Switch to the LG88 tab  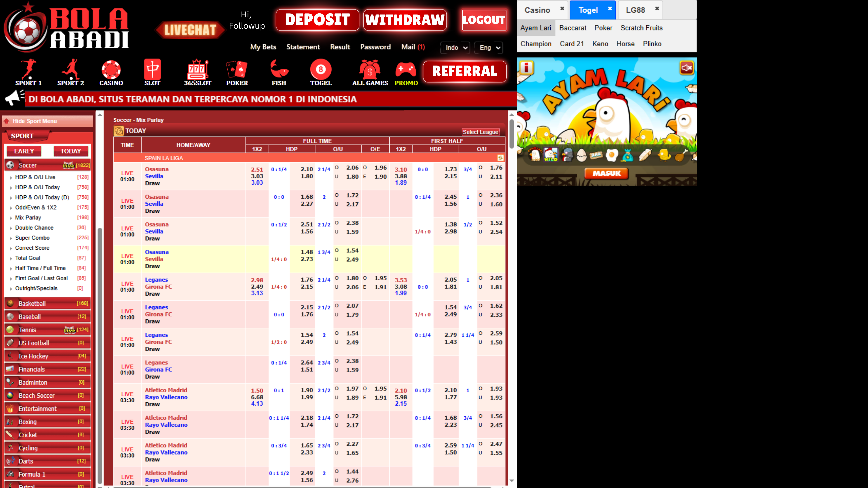[x=635, y=10]
